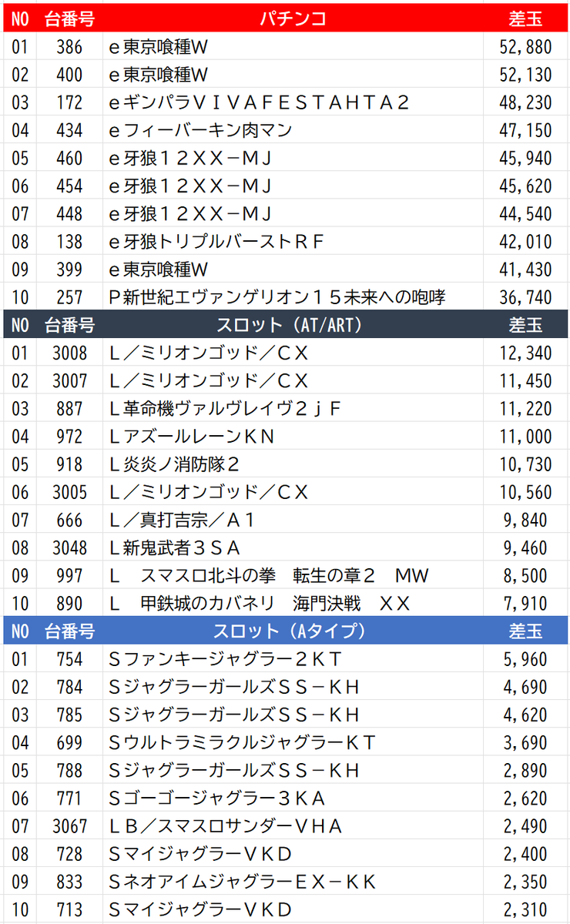Click machine number 713
Viewport: 570px width, 924px height.
(69, 909)
